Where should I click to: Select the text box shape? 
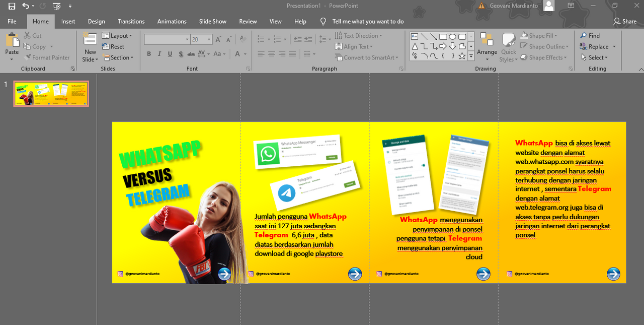point(415,37)
